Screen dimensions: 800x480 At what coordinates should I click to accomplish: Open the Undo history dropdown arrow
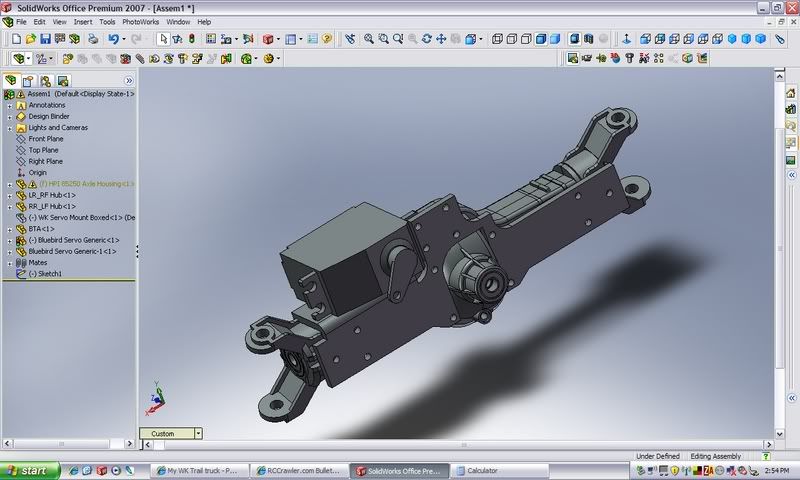point(123,39)
